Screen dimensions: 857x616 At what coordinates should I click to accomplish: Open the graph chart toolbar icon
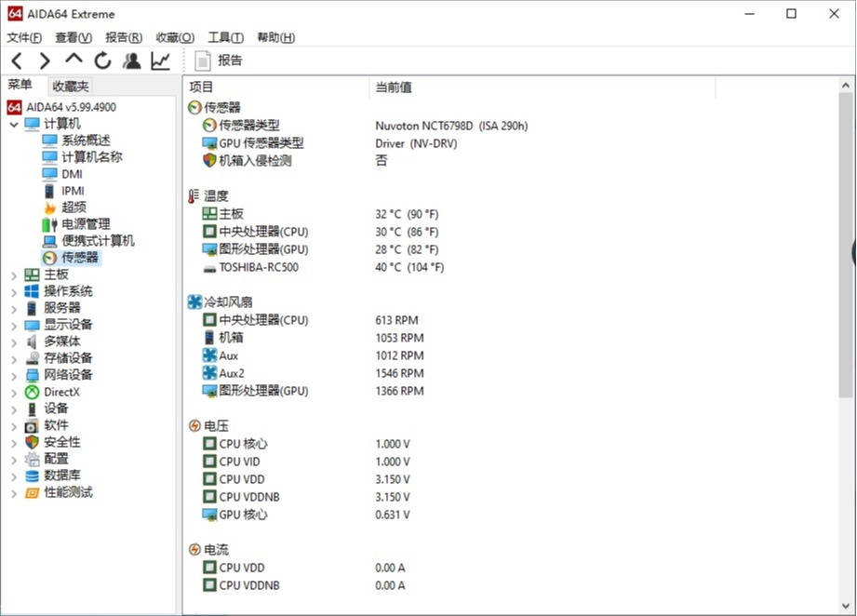click(x=160, y=60)
